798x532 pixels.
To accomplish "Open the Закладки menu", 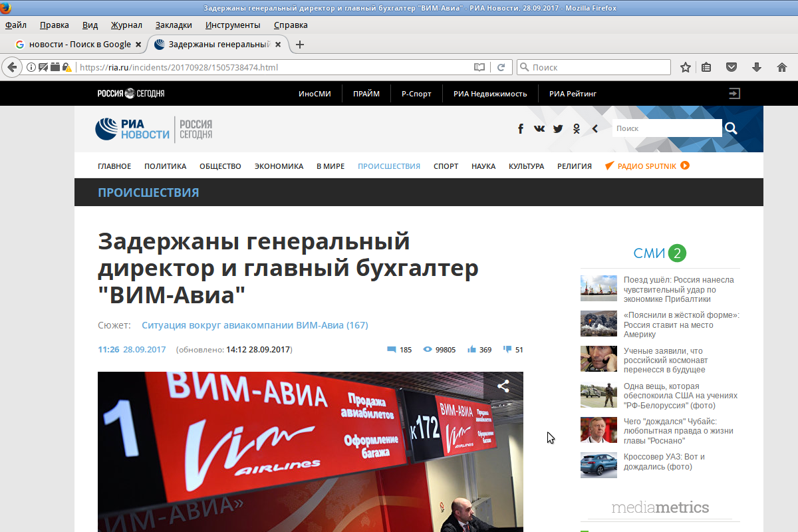I will pos(174,25).
